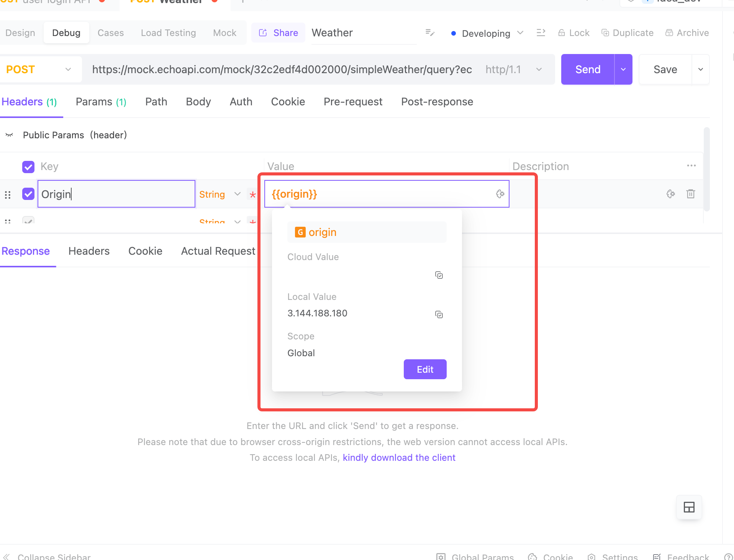Click Edit in the origin variable popup
Screen dimensions: 734x560
[x=425, y=369]
